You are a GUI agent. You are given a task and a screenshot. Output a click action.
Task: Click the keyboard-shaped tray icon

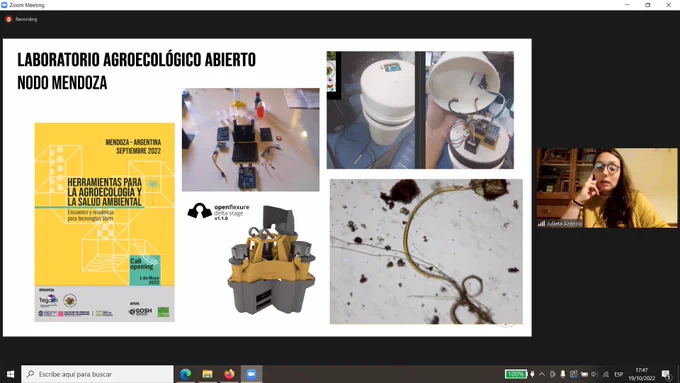pyautogui.click(x=584, y=374)
